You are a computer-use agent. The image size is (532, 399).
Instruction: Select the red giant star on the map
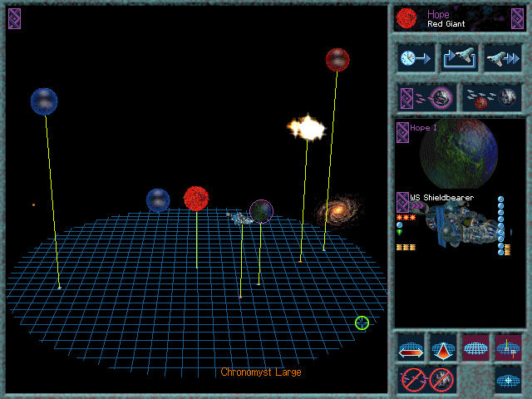pos(196,199)
